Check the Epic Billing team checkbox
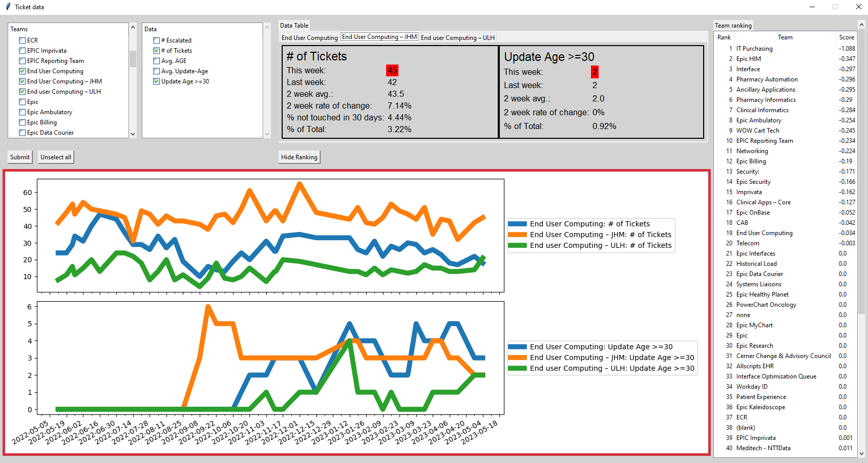Screen dimensions: 868x463 click(22, 122)
